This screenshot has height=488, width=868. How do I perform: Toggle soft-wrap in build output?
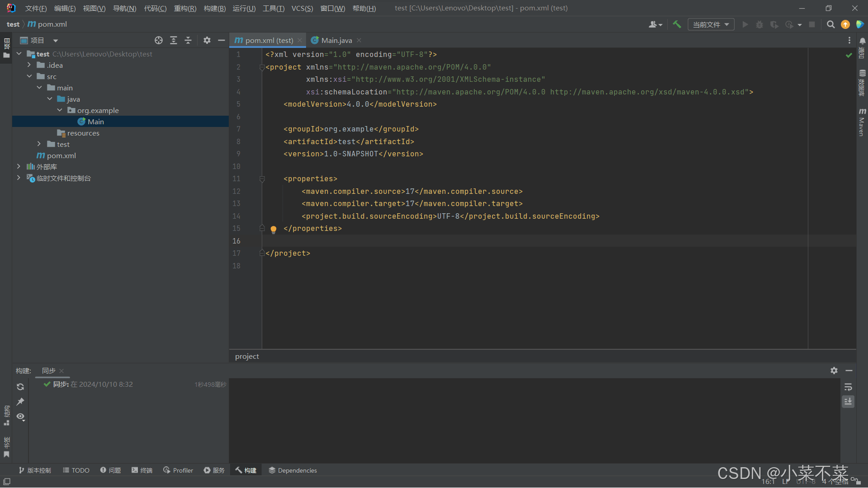(848, 387)
